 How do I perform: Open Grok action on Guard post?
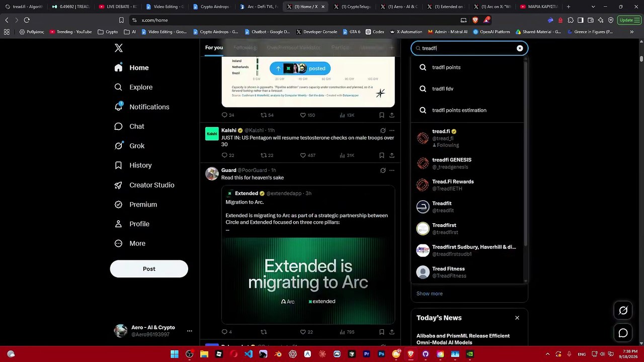pyautogui.click(x=383, y=170)
